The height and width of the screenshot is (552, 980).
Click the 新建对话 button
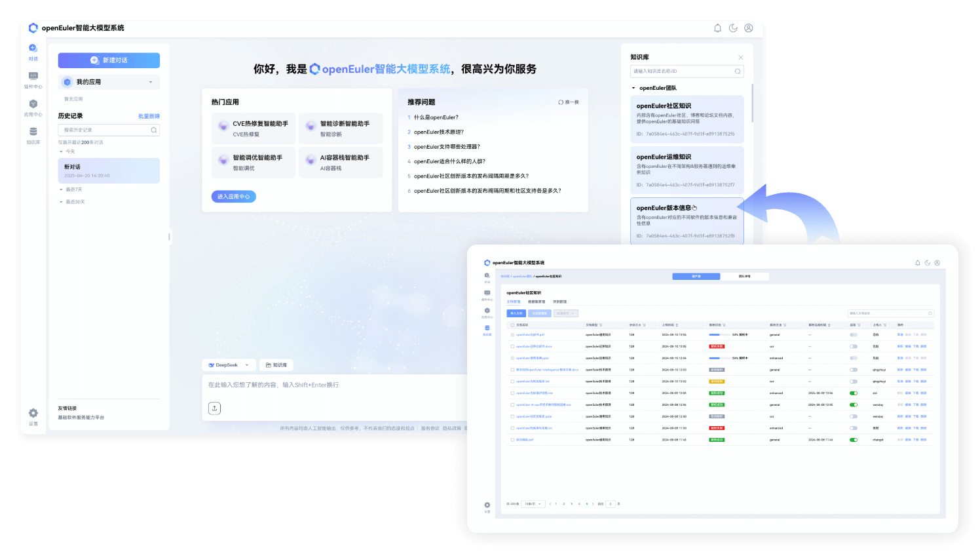point(109,60)
